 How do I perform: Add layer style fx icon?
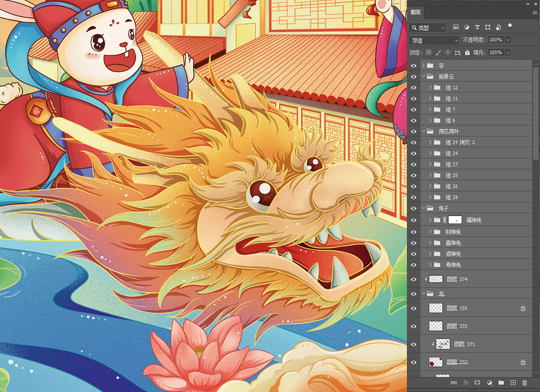pos(466,383)
